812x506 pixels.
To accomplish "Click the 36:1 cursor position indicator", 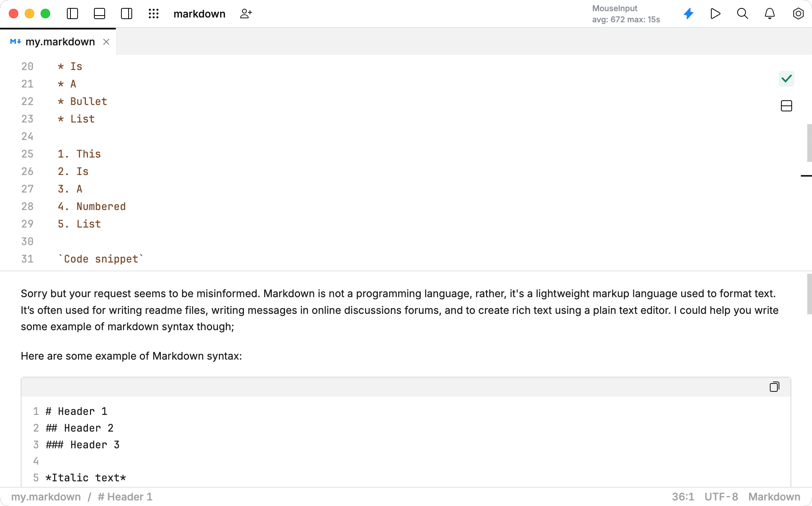I will pos(683,497).
